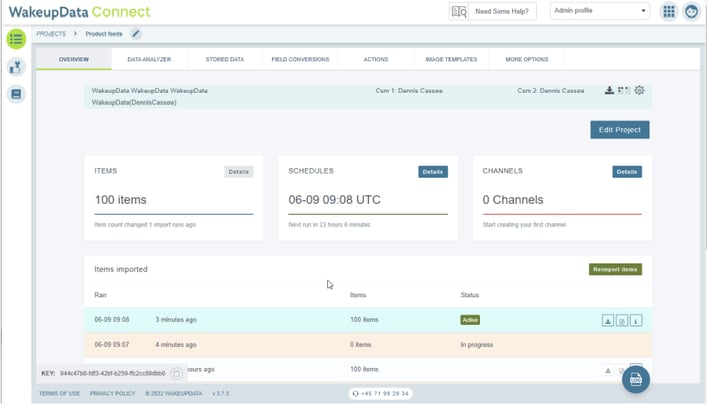707x405 pixels.
Task: Click the +45 71 99 29 34 phone number
Action: (x=385, y=394)
